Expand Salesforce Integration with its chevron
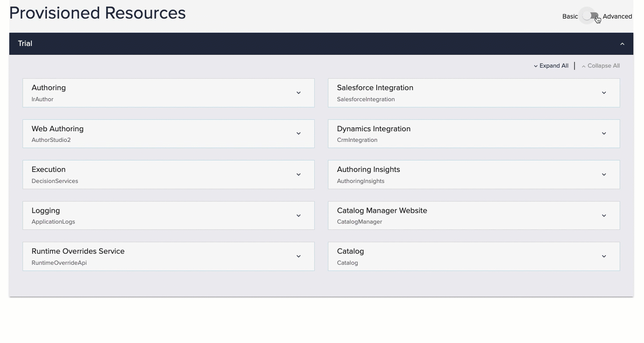 click(604, 93)
